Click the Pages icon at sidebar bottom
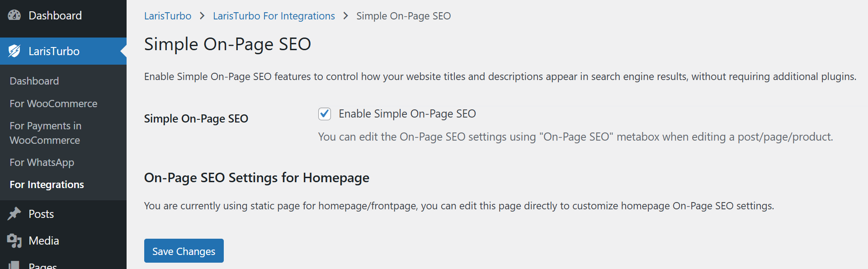The width and height of the screenshot is (868, 269). (x=14, y=265)
